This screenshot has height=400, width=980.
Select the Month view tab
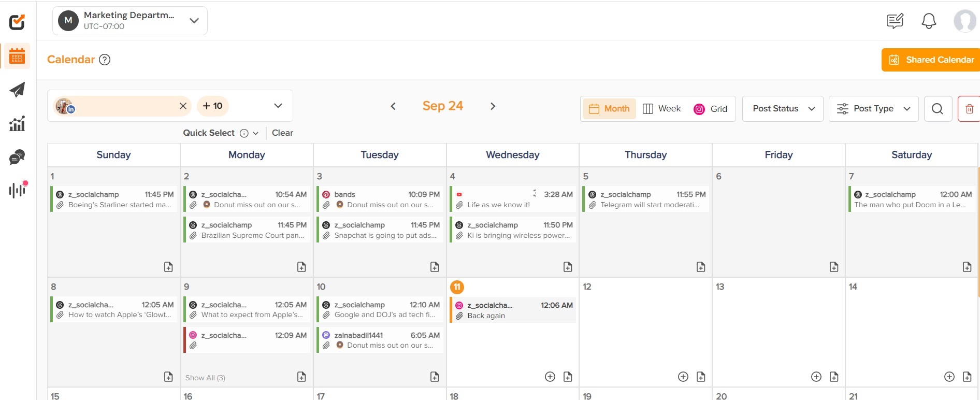point(609,108)
